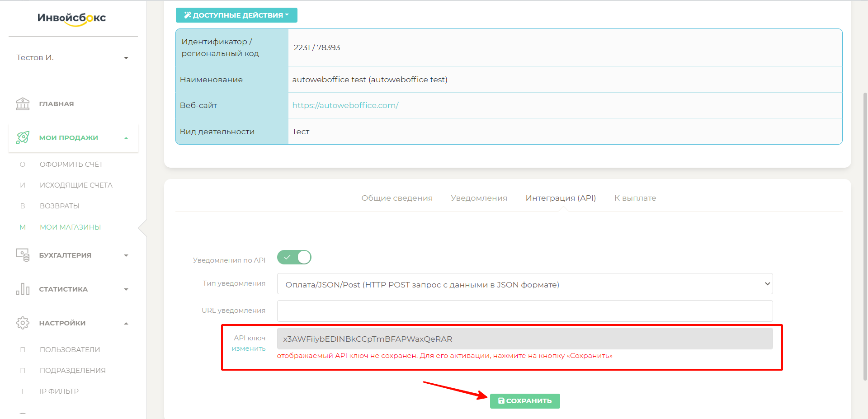Expand the Статистика menu arrow

(x=126, y=290)
